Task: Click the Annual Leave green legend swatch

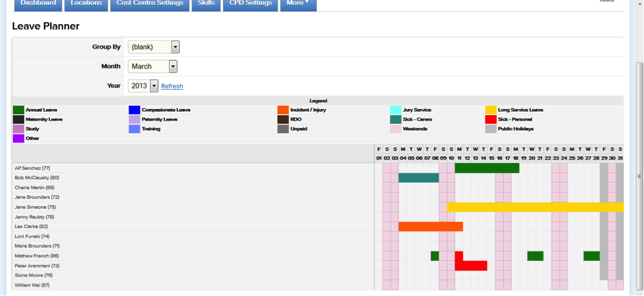Action: [19, 110]
